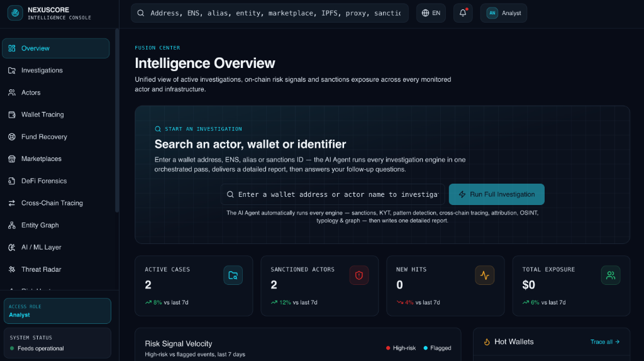Click the AI / ML Layer brain icon

(12, 248)
